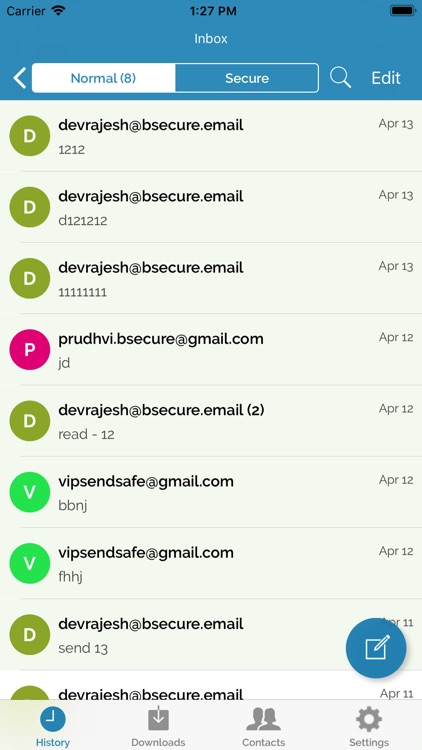
Task: Go to the Downloads tab
Action: tap(158, 727)
